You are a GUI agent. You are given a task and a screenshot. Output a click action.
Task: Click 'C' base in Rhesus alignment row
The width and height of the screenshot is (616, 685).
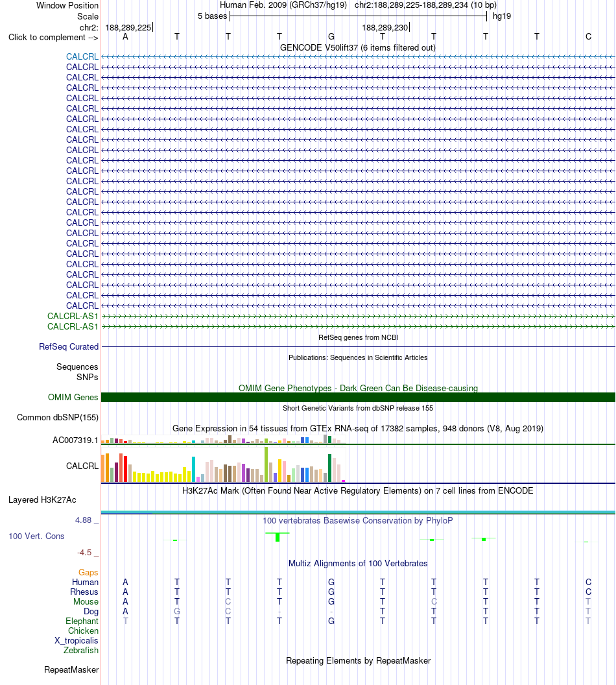tap(589, 592)
